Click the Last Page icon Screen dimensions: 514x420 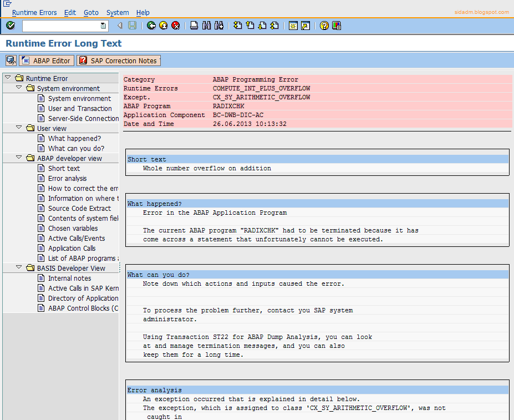(274, 26)
